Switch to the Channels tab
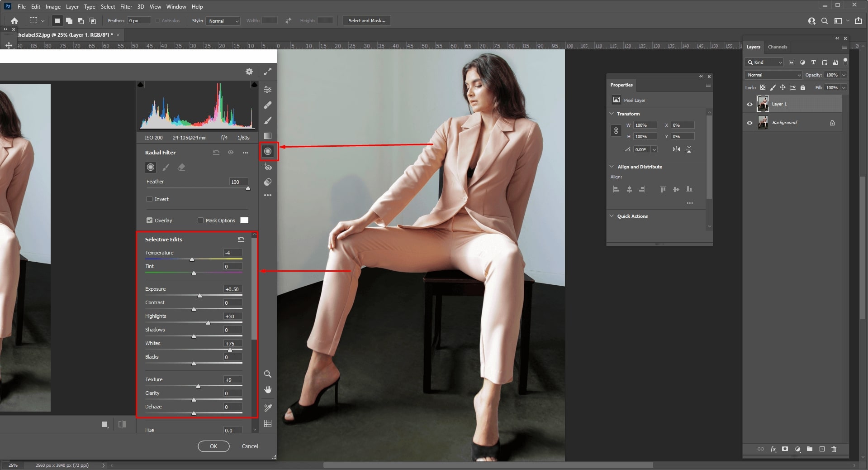This screenshot has height=470, width=868. (x=777, y=47)
